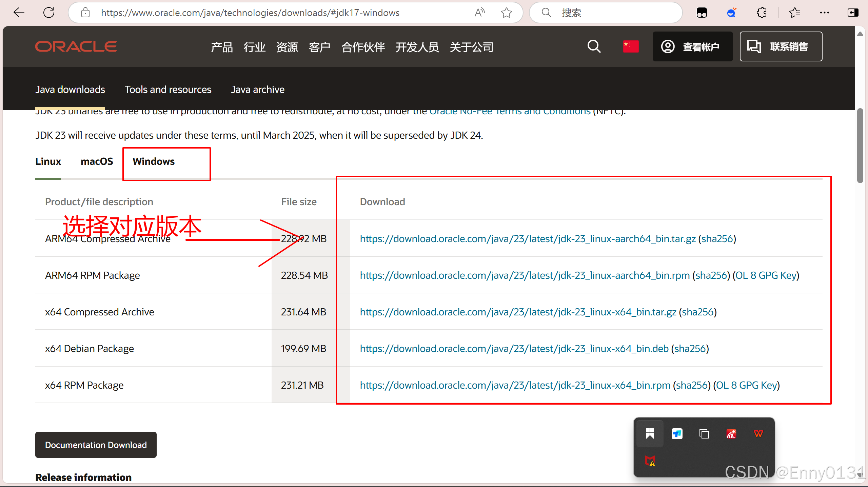The width and height of the screenshot is (868, 487).
Task: Click the 'x64 RPM Package' row label
Action: point(84,385)
